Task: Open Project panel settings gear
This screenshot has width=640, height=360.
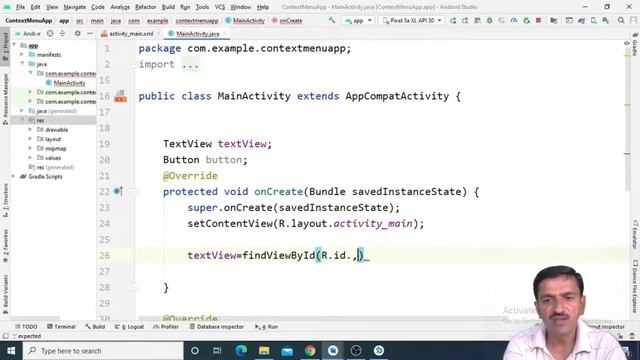Action: tap(78, 33)
